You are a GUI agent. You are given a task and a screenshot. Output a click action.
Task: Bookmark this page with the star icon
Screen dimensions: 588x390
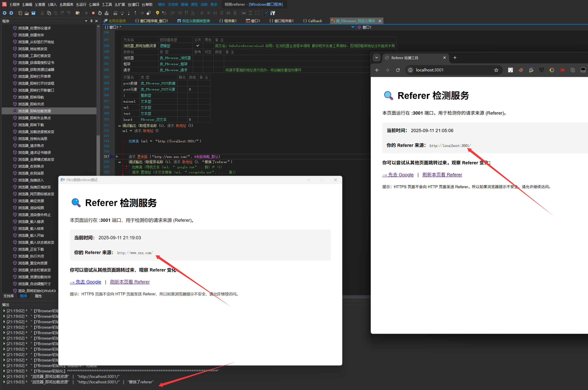tap(496, 70)
